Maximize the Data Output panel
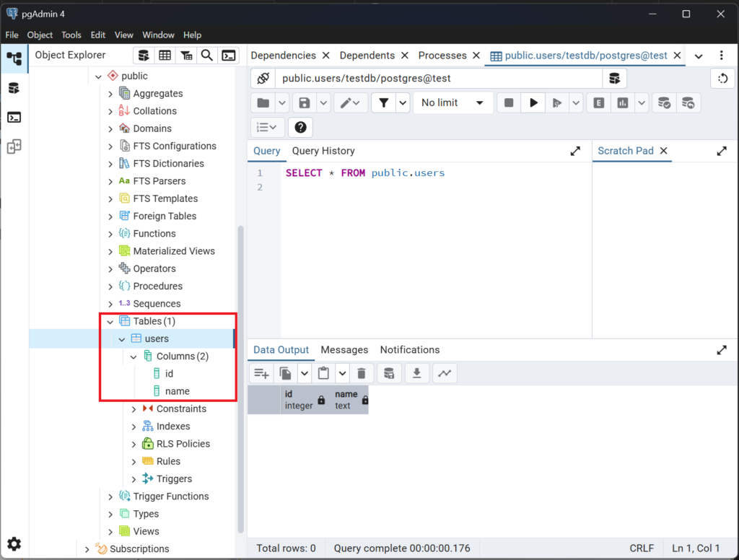 722,350
